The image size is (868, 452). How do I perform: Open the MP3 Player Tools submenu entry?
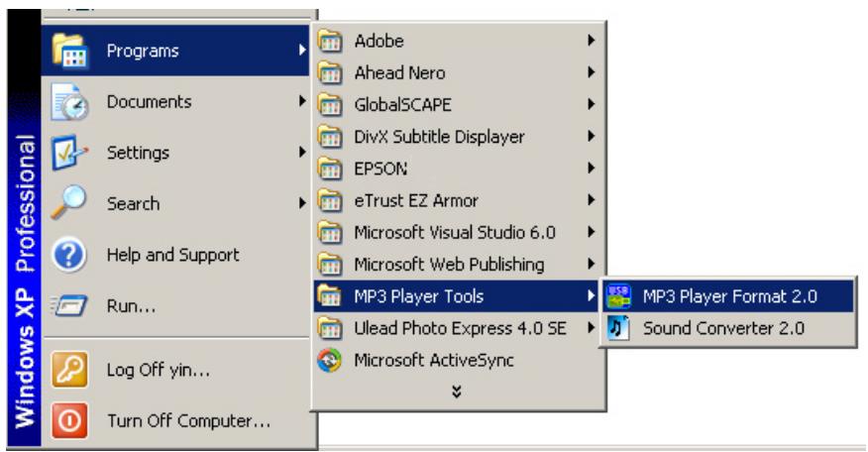(457, 296)
